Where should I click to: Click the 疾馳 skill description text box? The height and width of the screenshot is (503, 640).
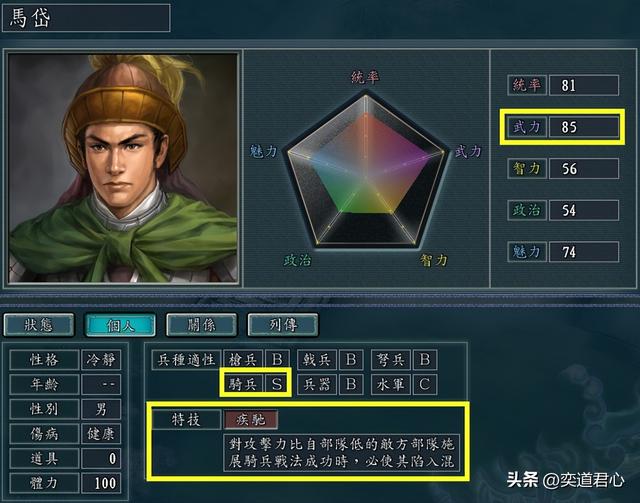coord(342,453)
